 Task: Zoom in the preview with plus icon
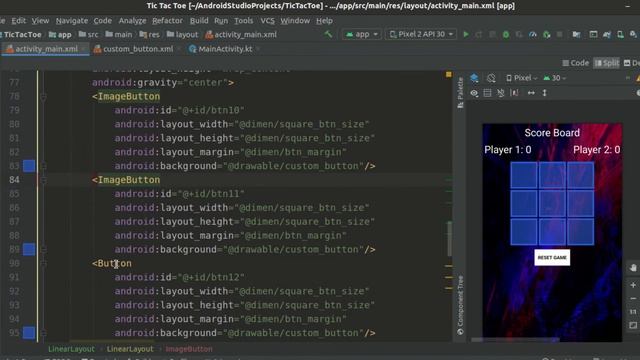(x=633, y=285)
